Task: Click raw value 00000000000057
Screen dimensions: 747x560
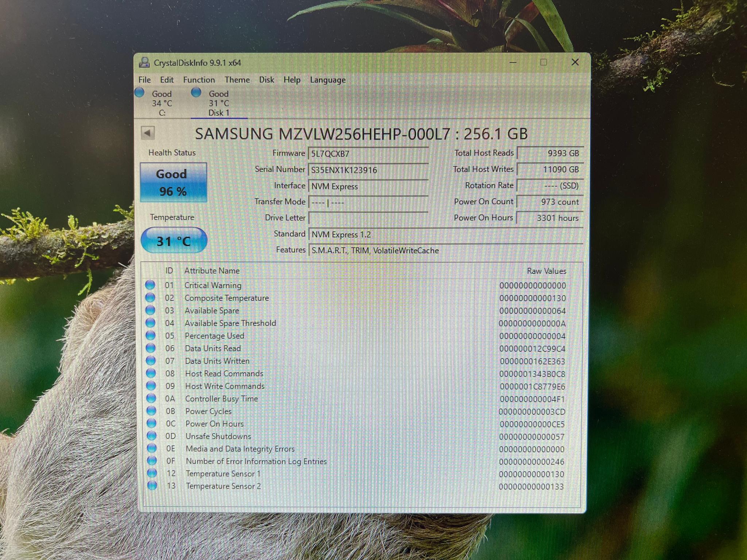Action: tap(531, 436)
